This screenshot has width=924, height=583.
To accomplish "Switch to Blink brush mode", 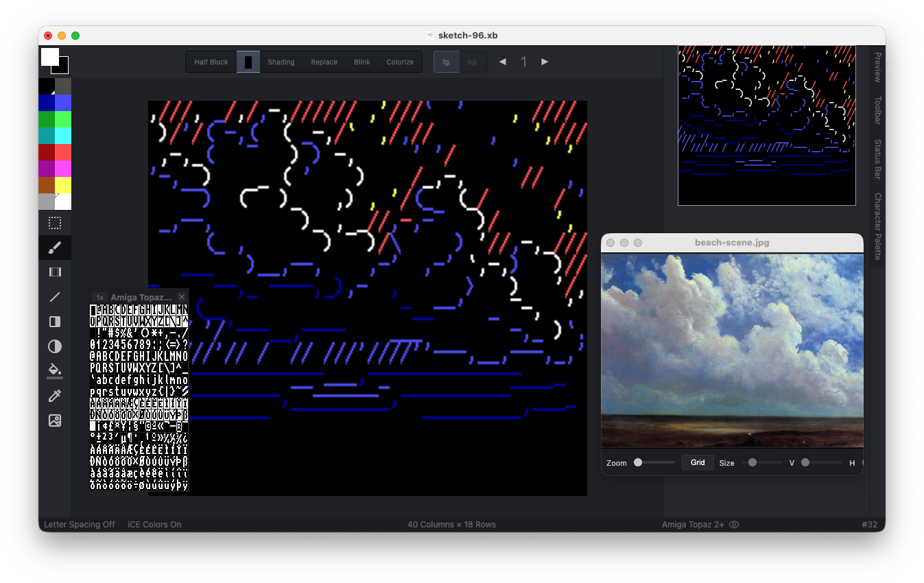I will [362, 62].
